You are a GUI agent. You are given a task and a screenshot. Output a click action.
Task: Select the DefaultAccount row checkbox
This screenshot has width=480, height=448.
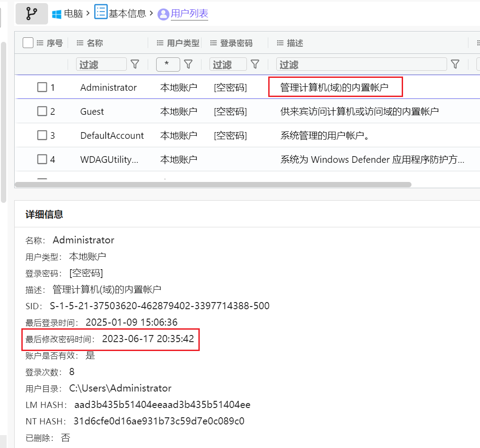click(x=42, y=135)
